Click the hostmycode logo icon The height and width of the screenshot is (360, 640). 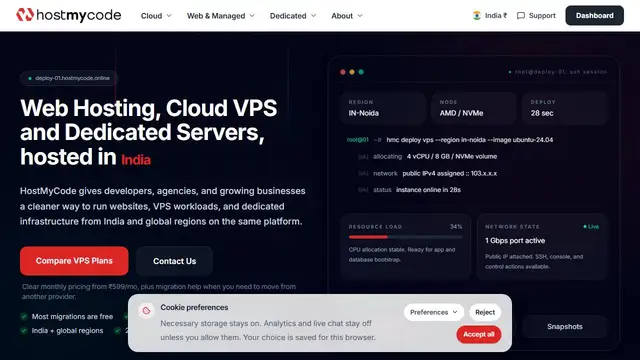pos(24,15)
